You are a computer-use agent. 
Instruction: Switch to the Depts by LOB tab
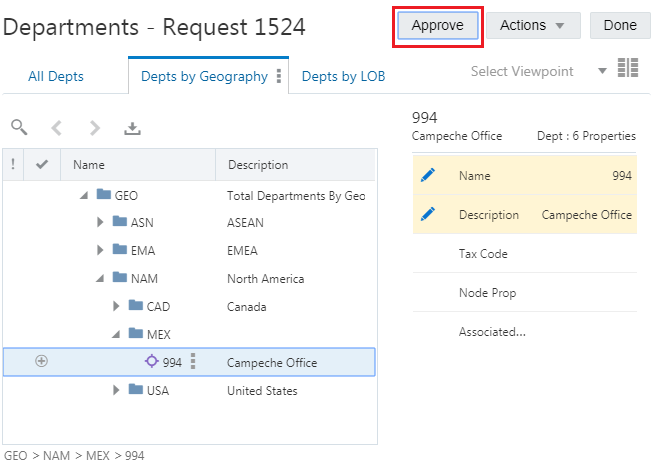[344, 76]
